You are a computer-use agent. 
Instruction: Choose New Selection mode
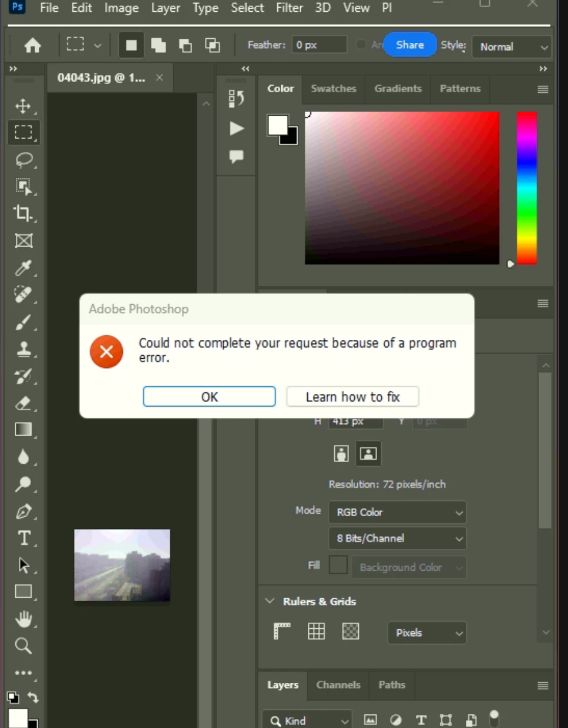[132, 45]
